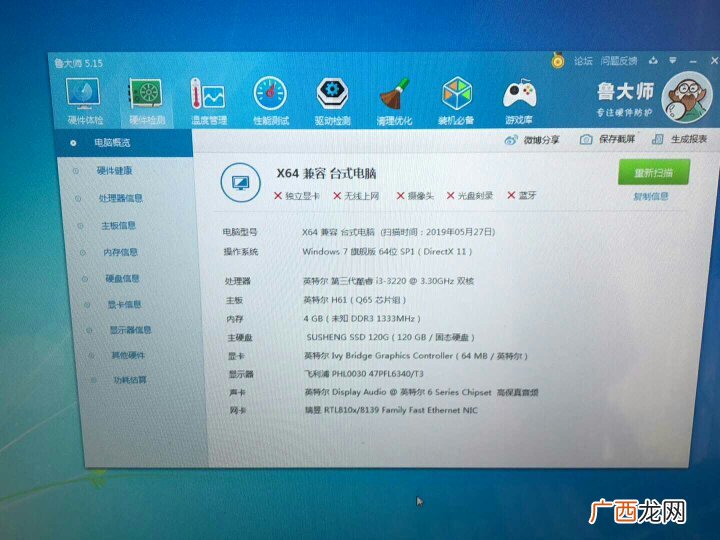Select 显示器信息 in the sidebar
Screen dimensions: 720x540
click(130, 330)
